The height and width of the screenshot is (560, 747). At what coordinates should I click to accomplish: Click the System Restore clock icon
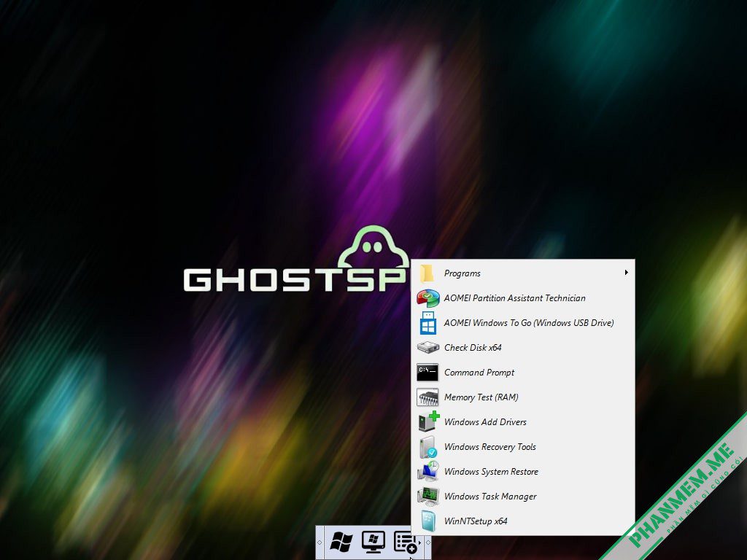tap(427, 471)
